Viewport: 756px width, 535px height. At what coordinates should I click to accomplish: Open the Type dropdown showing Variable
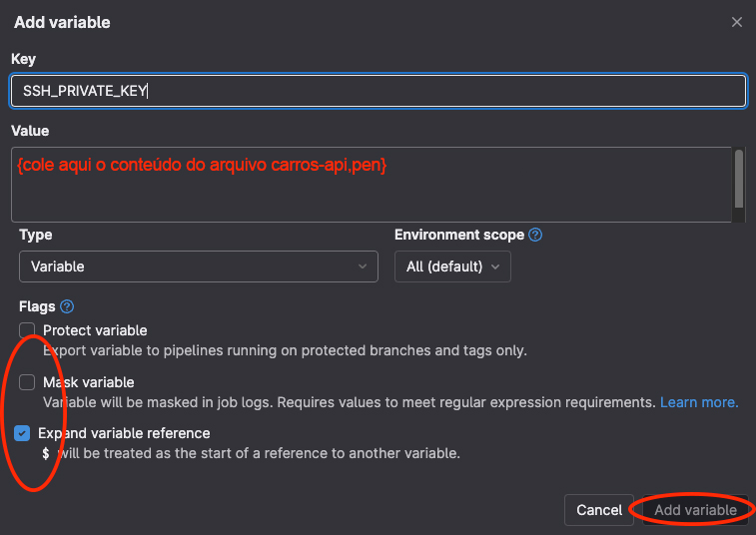point(198,267)
